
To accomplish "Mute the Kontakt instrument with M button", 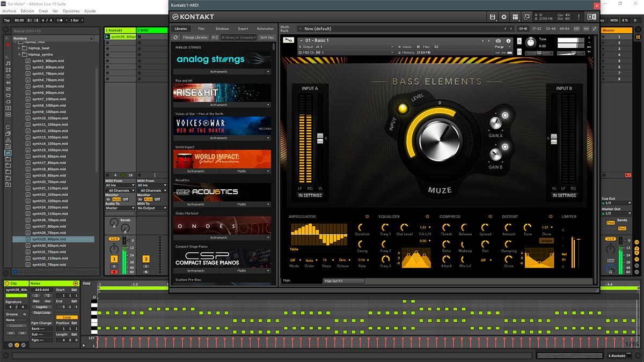I will click(x=519, y=53).
